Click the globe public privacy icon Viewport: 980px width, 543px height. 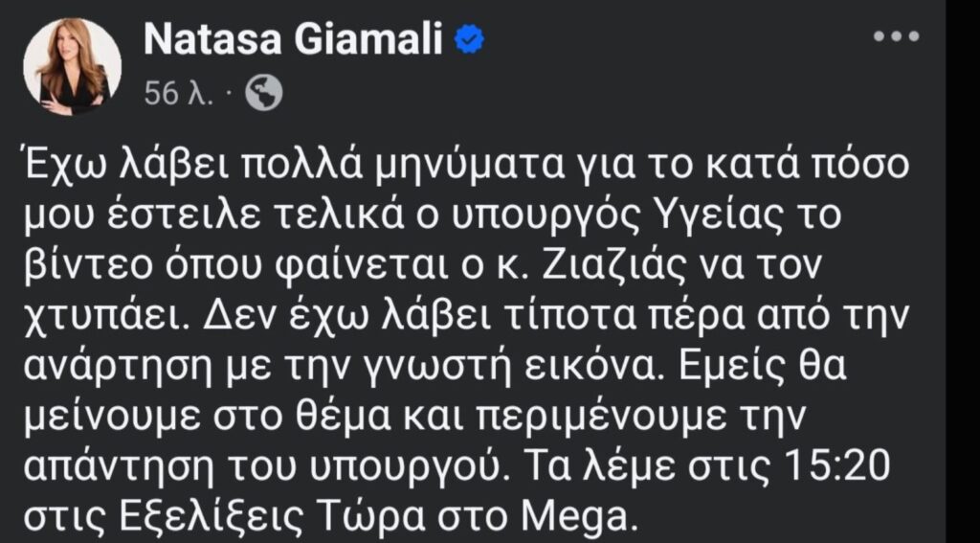point(264,93)
